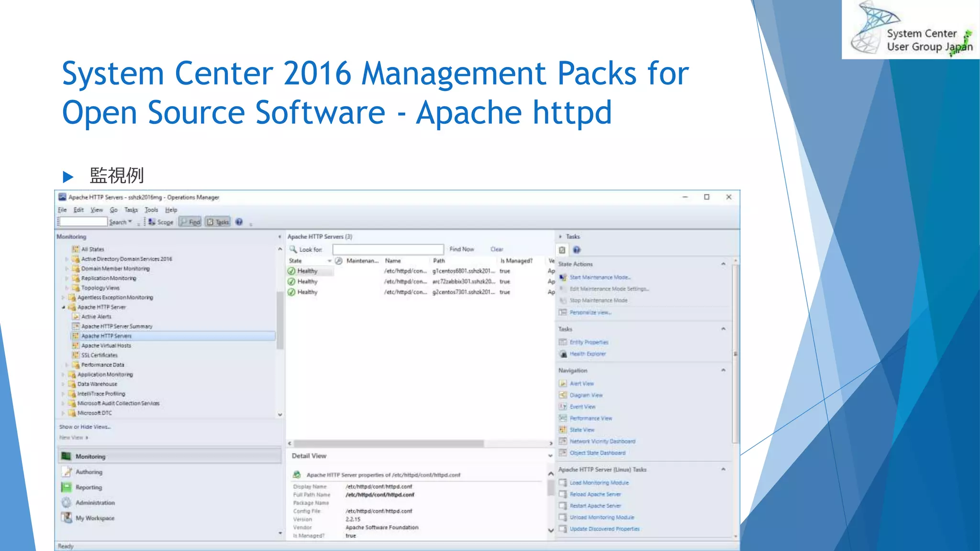The height and width of the screenshot is (551, 980).
Task: Open Apache HTTP Server Summary view
Action: [116, 326]
